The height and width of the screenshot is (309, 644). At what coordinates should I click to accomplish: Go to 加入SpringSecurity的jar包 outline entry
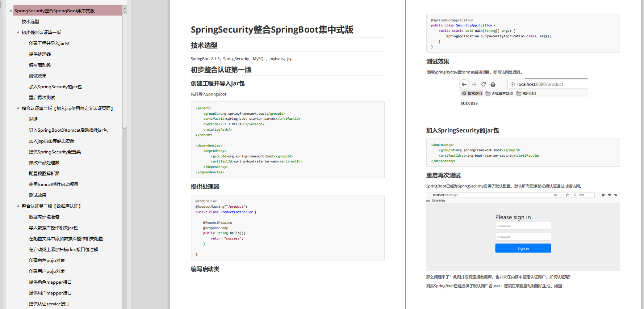point(55,87)
